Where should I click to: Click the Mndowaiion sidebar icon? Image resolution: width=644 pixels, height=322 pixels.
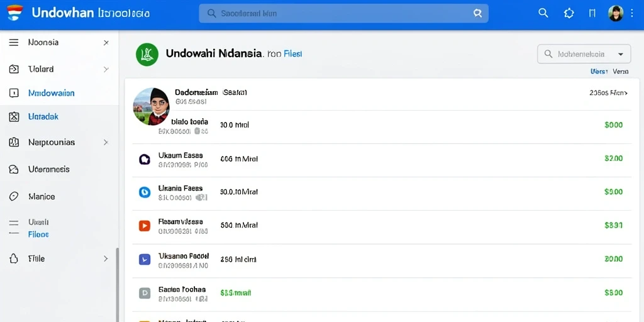(x=14, y=93)
